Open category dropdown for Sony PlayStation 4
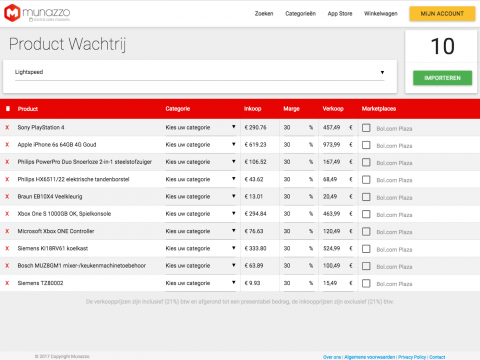 (201, 128)
